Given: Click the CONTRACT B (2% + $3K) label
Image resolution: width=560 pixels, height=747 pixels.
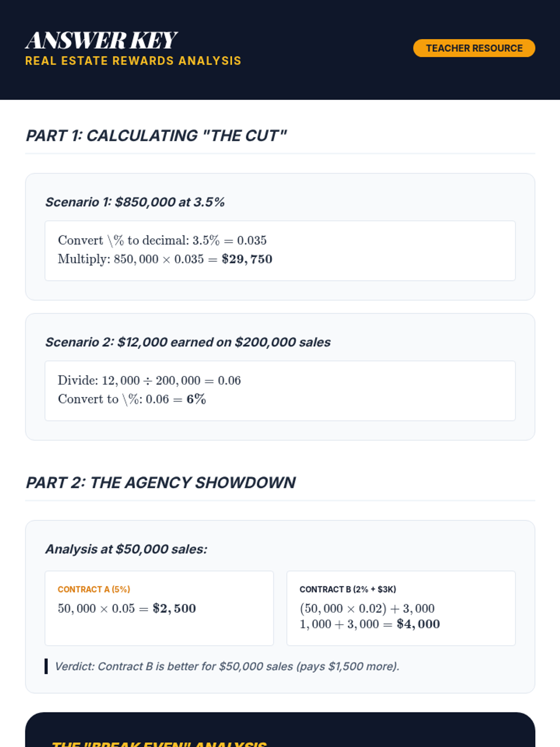Looking at the screenshot, I should point(348,589).
